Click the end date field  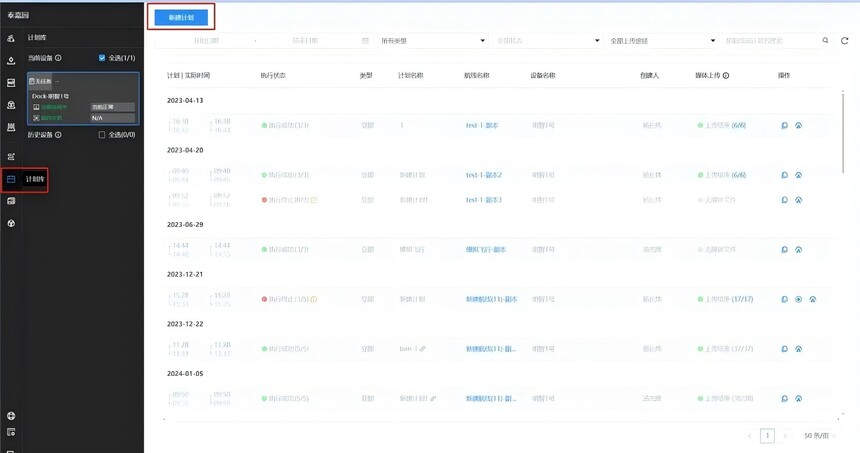click(305, 41)
